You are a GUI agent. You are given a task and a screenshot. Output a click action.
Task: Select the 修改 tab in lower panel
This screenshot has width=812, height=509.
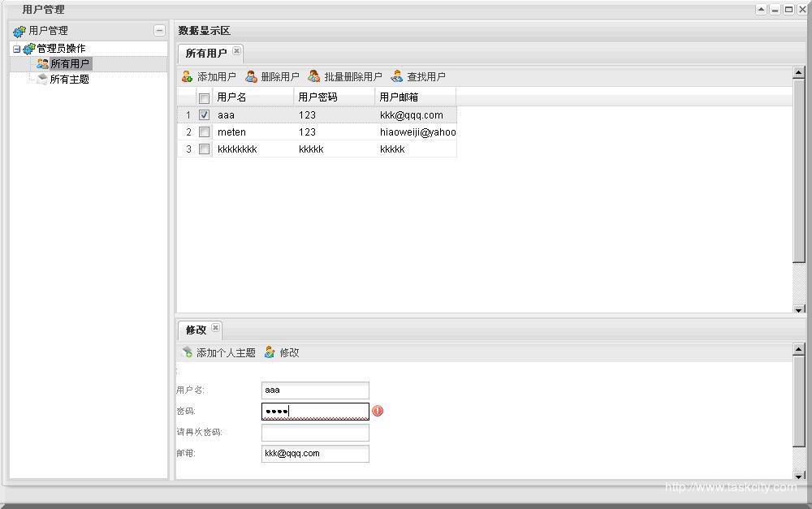(x=196, y=330)
